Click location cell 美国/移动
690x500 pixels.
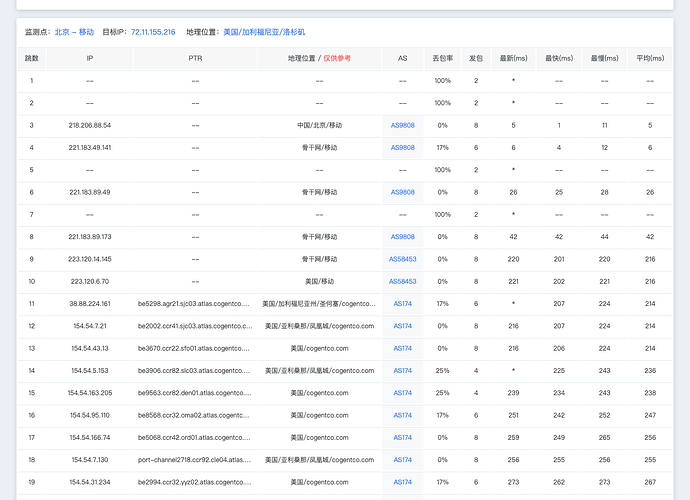(319, 281)
